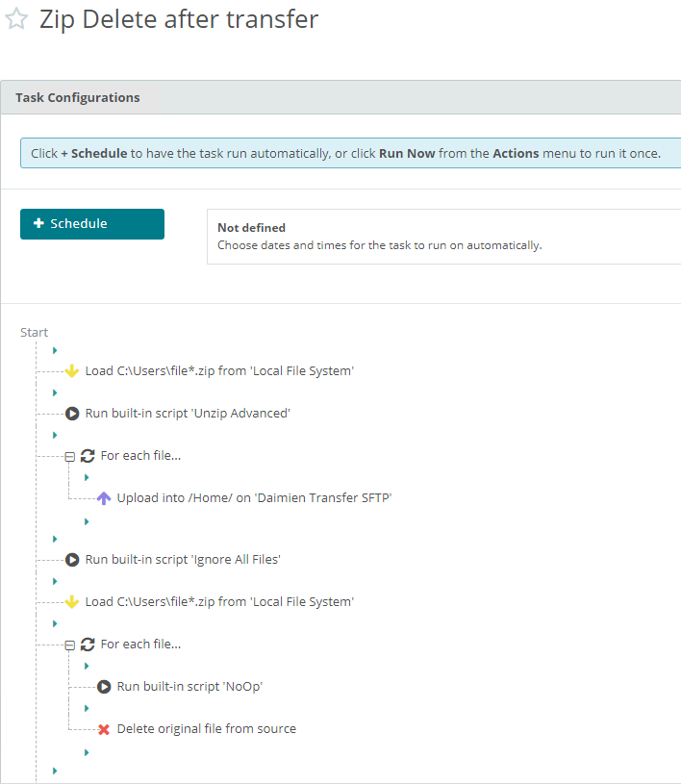The width and height of the screenshot is (681, 784).
Task: Click the play icon beside 'Ignore All Files'
Action: click(x=72, y=560)
